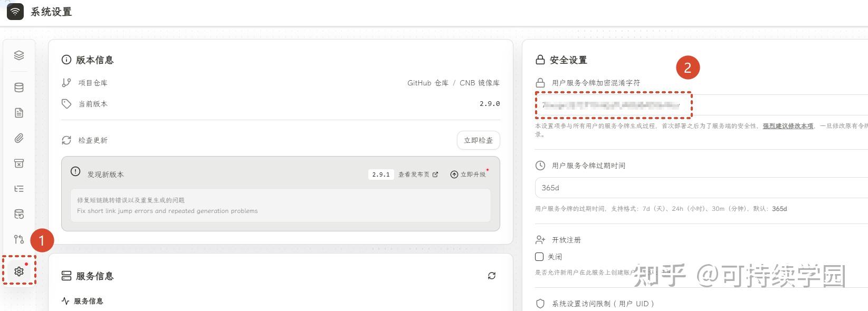868x311 pixels.
Task: Click the 修复短链跳转错误以及重复生成的问题 release note
Action: pos(131,200)
